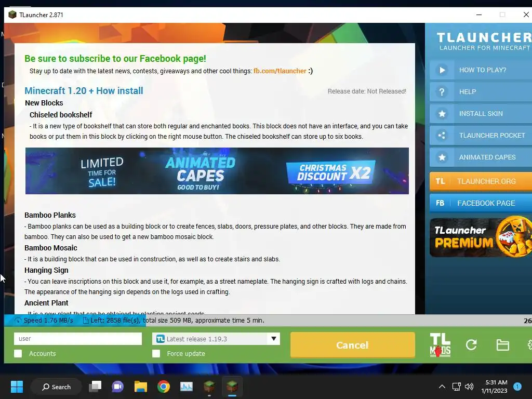This screenshot has height=399, width=532.
Task: Click the Hanging Sign heading
Action: click(46, 270)
